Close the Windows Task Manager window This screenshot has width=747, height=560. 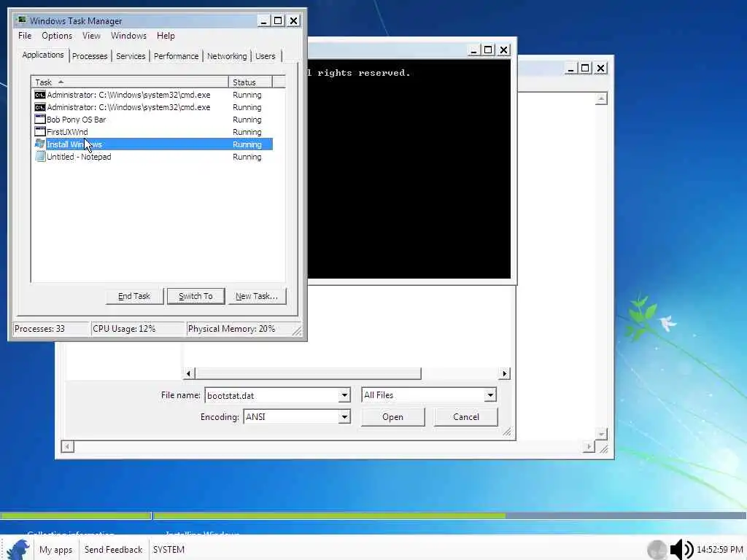pos(294,20)
